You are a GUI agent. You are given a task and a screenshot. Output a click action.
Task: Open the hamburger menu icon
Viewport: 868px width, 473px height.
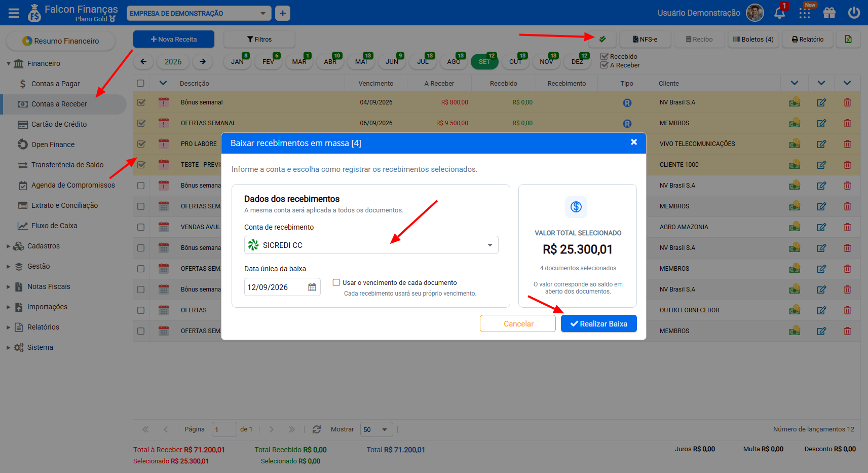[14, 13]
